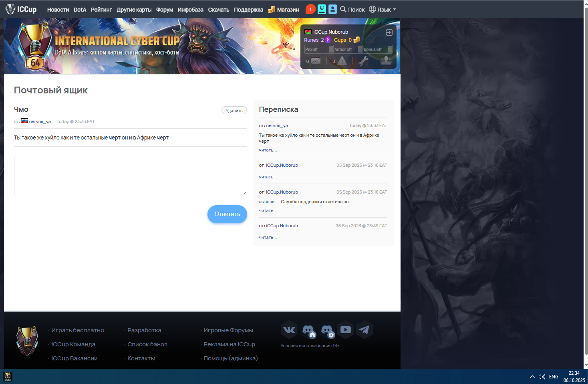
Task: Open Условия использования 18+ link
Action: click(x=310, y=346)
